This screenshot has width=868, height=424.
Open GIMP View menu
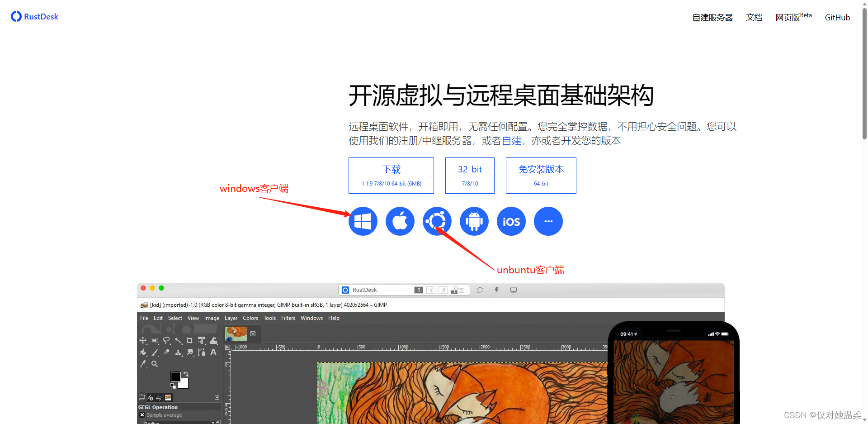(x=193, y=318)
